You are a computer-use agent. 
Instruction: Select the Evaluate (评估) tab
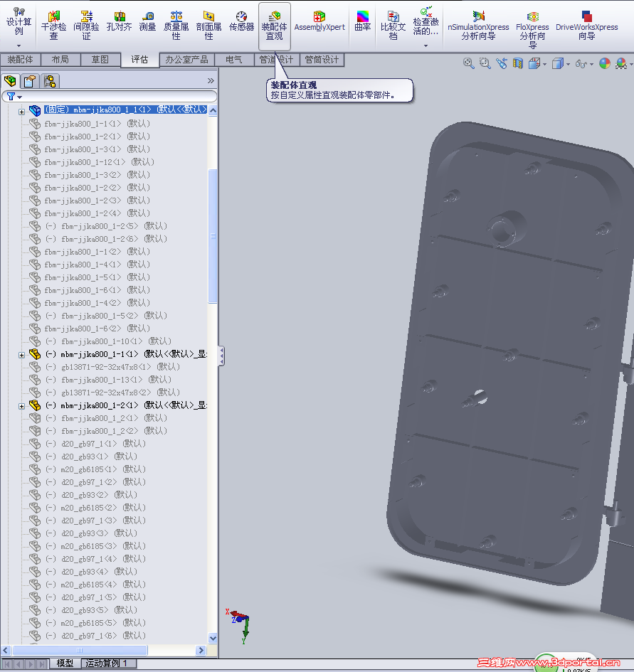pyautogui.click(x=139, y=60)
